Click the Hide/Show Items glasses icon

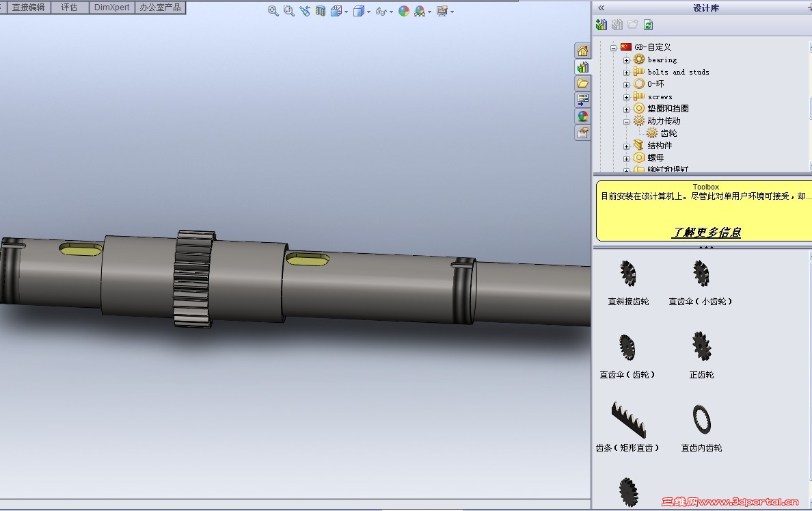tap(381, 12)
